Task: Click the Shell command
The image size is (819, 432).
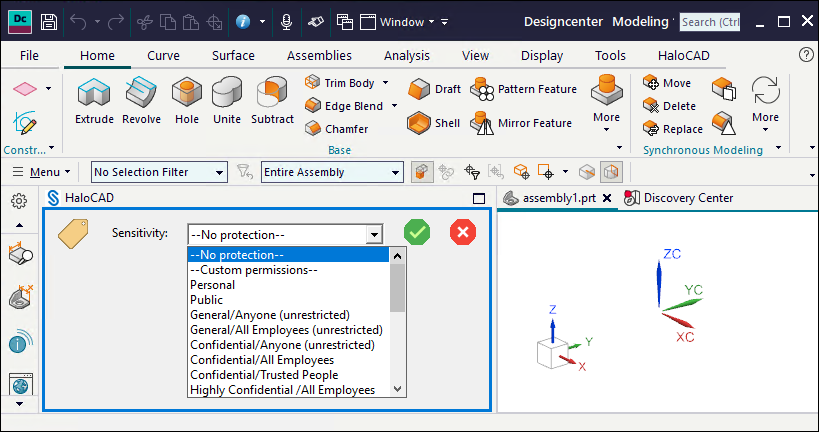Action: [x=434, y=123]
